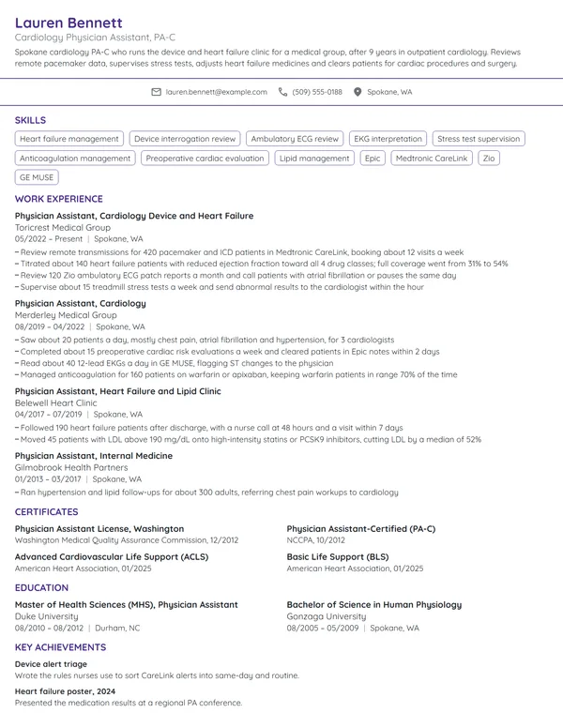Select the Ambulatory ECG review skill tag
Image resolution: width=563 pixels, height=728 pixels.
[x=295, y=139]
